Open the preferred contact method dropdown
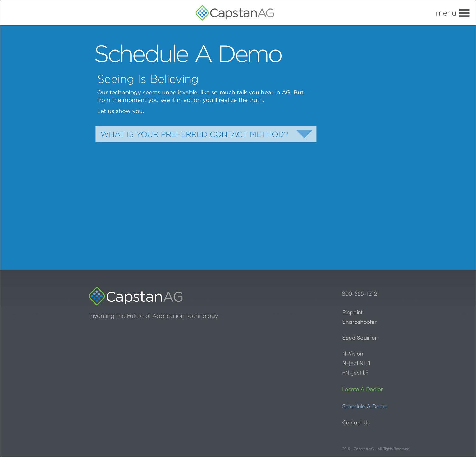Image resolution: width=476 pixels, height=457 pixels. [194, 134]
